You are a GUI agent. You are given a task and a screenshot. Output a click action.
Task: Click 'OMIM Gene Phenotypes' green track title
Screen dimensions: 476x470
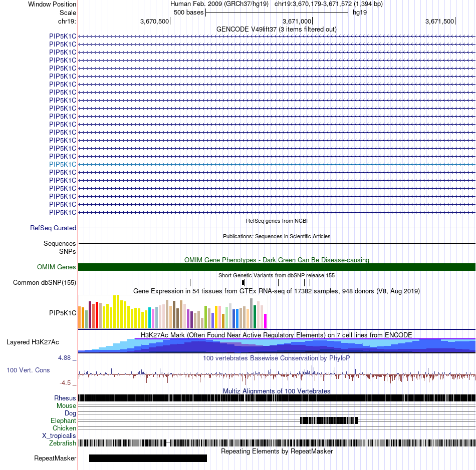coord(277,260)
